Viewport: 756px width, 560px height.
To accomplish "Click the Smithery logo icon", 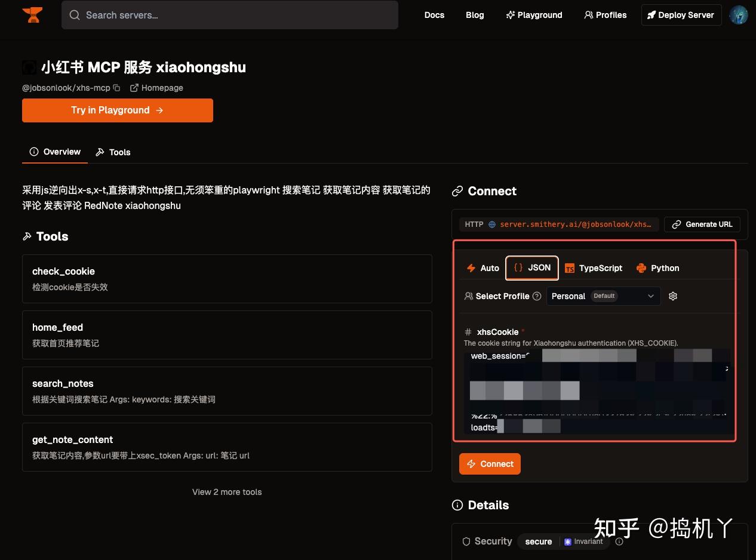I will tap(32, 15).
